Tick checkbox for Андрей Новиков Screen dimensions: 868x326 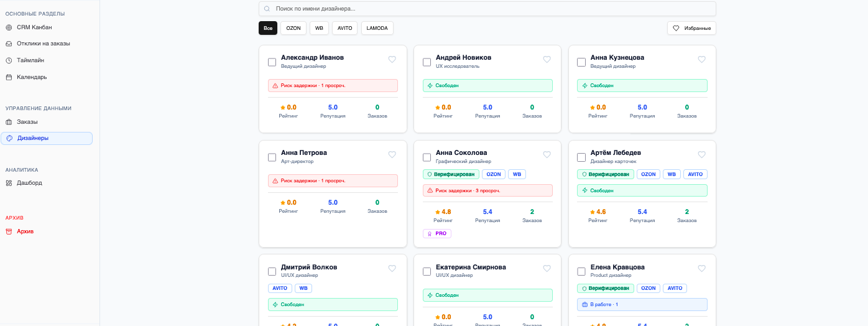tap(427, 62)
